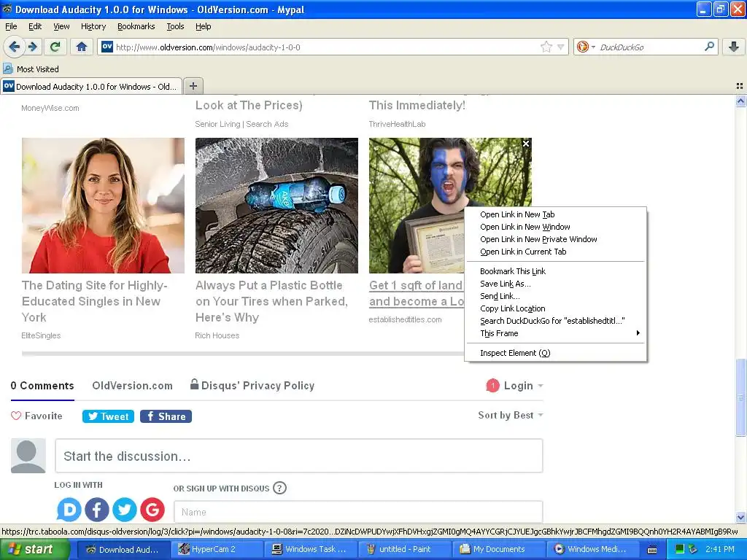The image size is (747, 560).
Task: Switch to untitled - Paint in the taskbar
Action: tap(405, 549)
